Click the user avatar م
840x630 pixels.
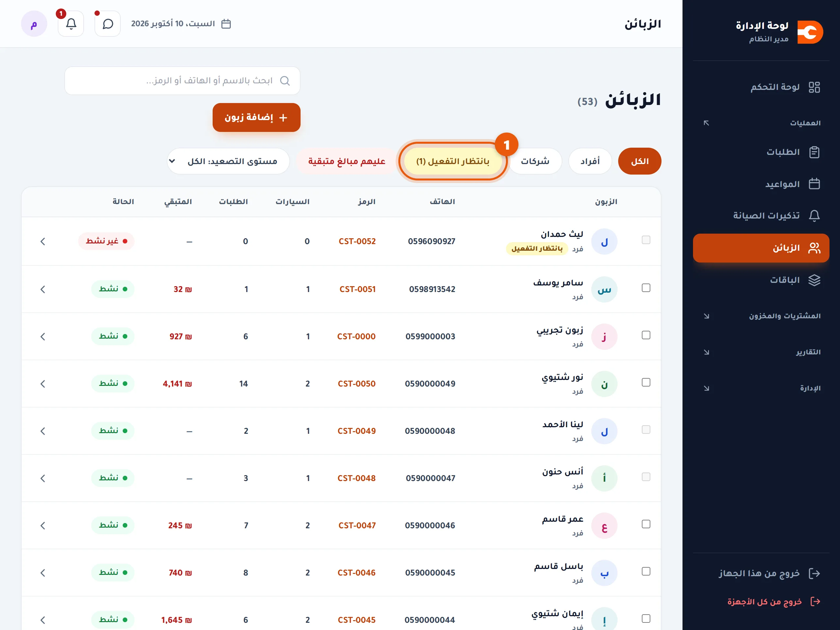point(34,24)
